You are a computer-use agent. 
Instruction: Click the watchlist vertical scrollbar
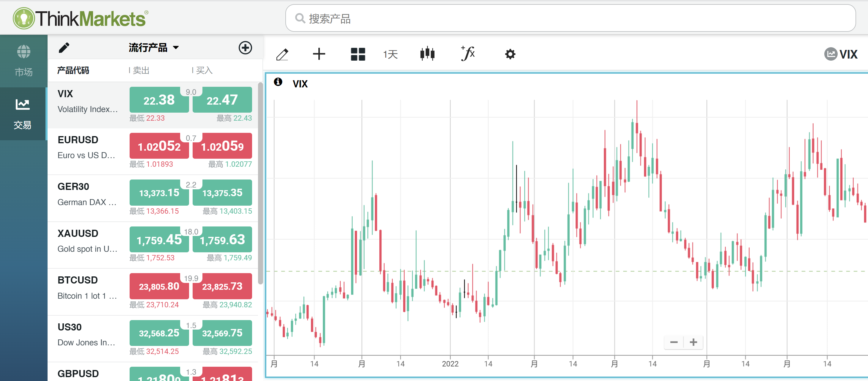[260, 184]
